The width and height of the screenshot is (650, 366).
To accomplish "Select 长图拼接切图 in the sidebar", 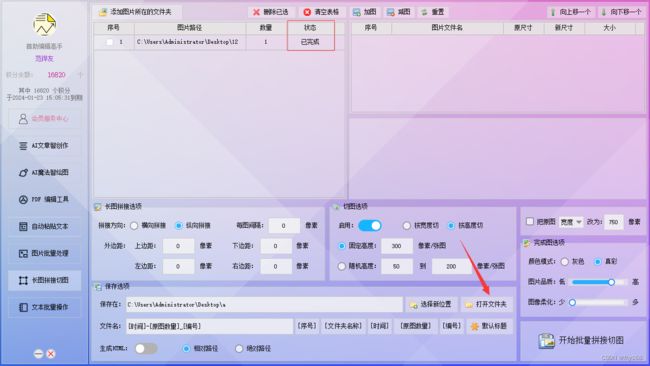I will 44,280.
